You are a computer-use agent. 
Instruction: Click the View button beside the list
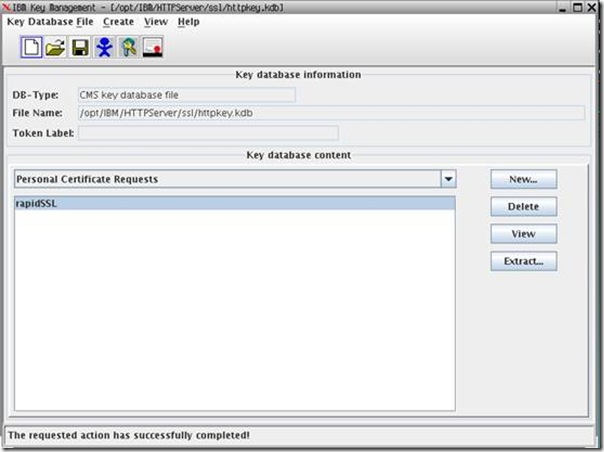point(523,234)
